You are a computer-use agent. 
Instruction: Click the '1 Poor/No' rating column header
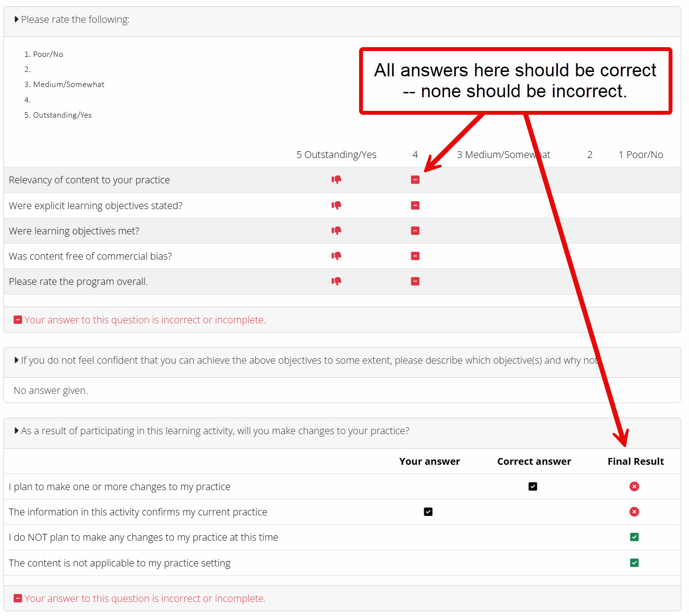(x=640, y=155)
